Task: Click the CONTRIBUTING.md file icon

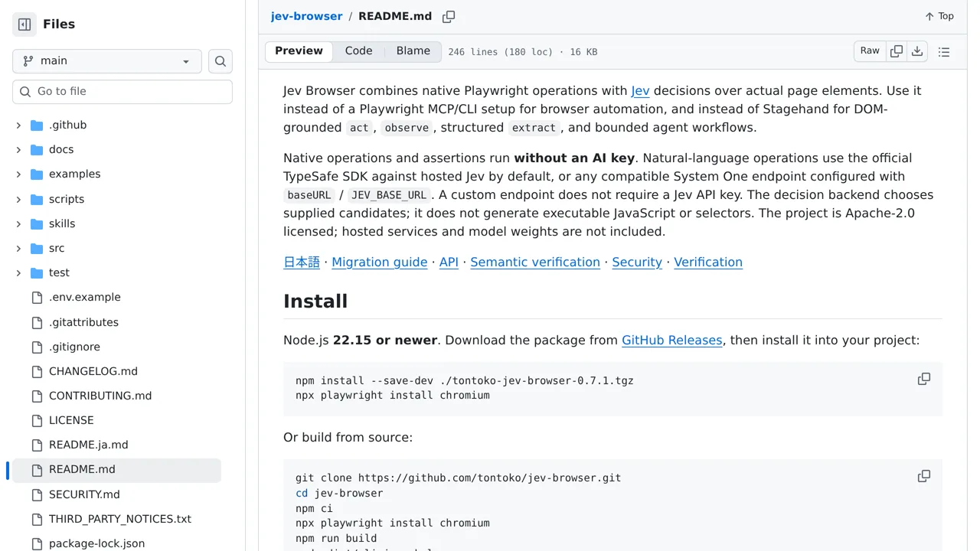Action: pos(37,396)
